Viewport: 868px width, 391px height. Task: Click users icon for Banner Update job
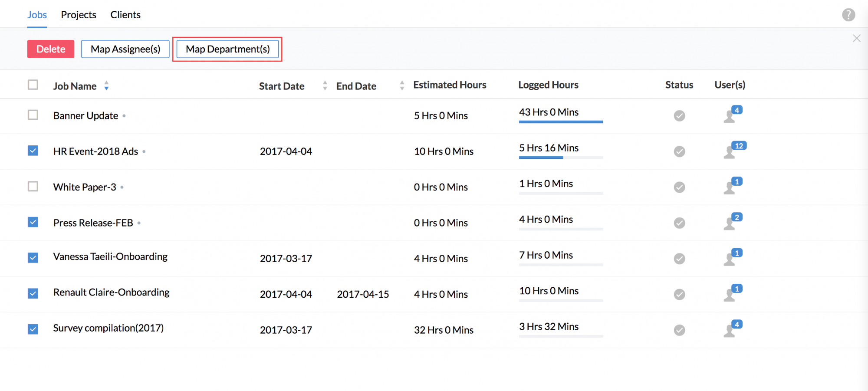point(731,115)
